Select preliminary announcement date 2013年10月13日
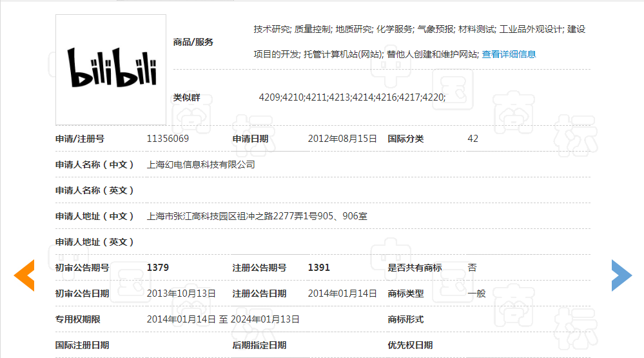The width and height of the screenshot is (644, 358). 181,293
